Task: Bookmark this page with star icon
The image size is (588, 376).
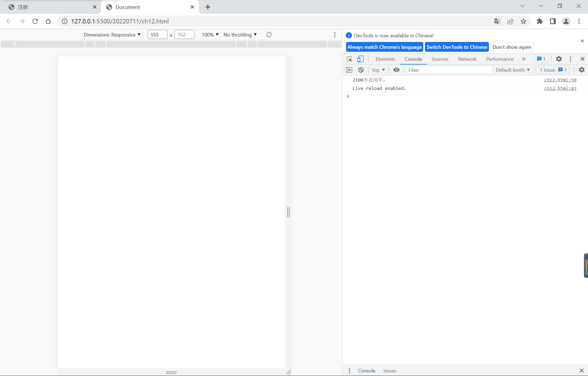Action: (523, 21)
